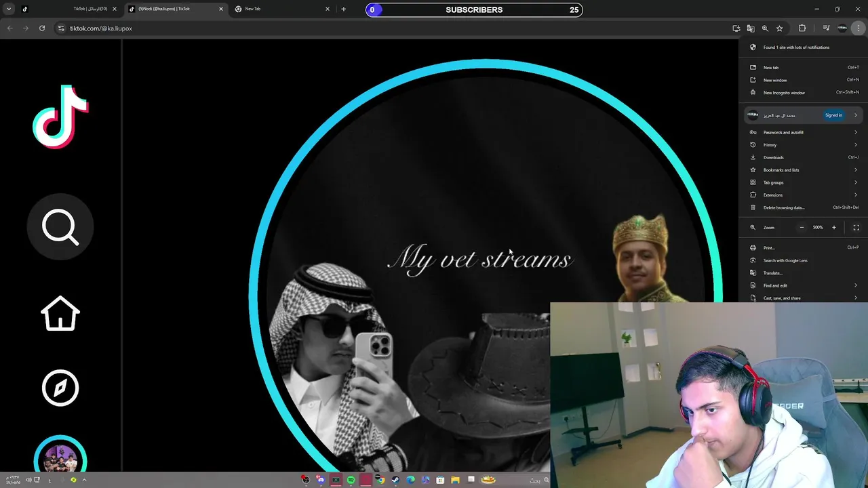This screenshot has height=488, width=868.
Task: Expand Passwords and autofill submenu
Action: tap(804, 132)
